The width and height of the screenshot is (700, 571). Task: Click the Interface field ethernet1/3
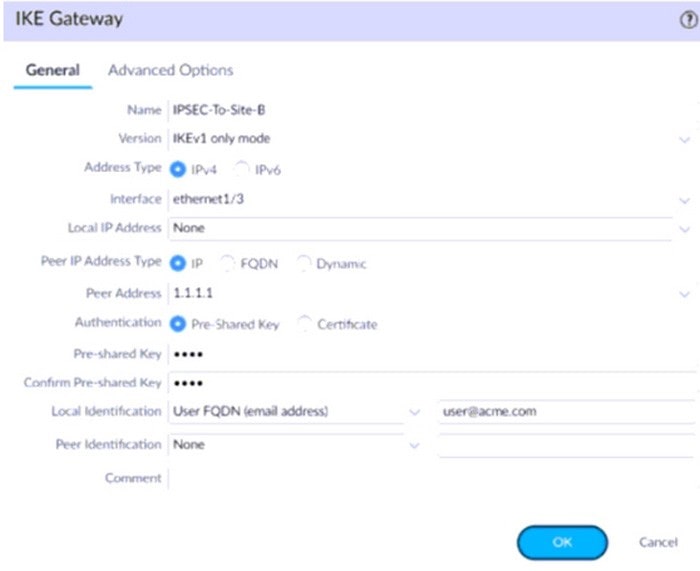click(421, 199)
